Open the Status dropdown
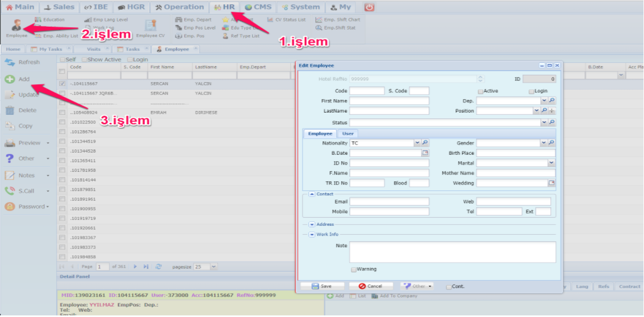The height and width of the screenshot is (317, 644). [544, 123]
